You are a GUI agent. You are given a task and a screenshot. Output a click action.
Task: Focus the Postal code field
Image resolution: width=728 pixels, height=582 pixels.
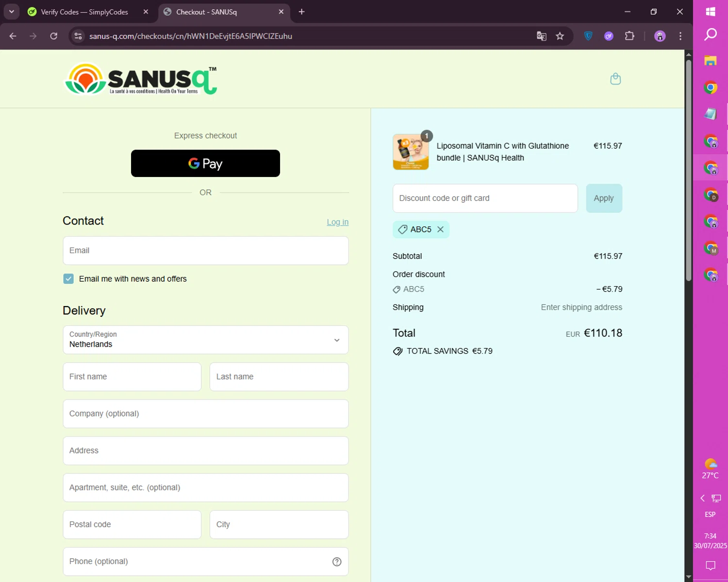(132, 524)
